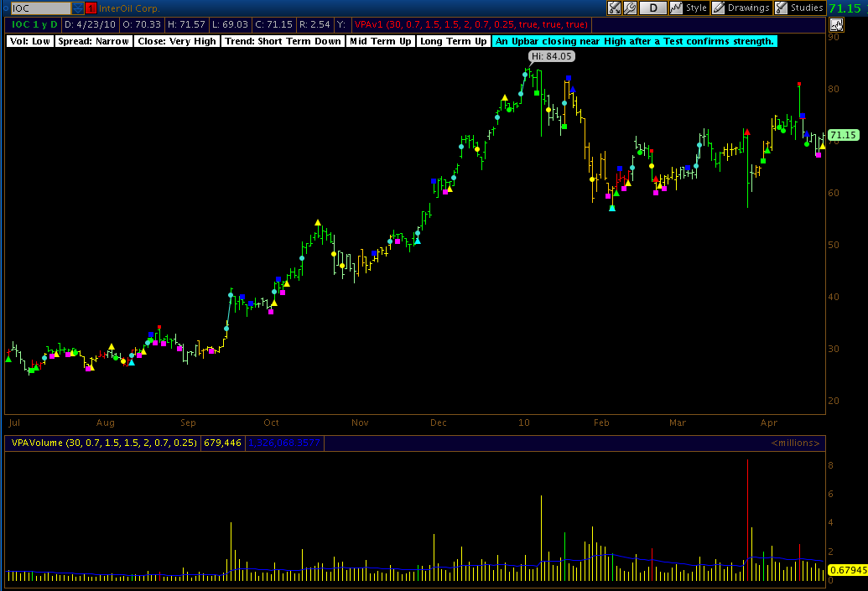Click the tallest red volume spike bar
The image size is (868, 591).
pyautogui.click(x=747, y=519)
